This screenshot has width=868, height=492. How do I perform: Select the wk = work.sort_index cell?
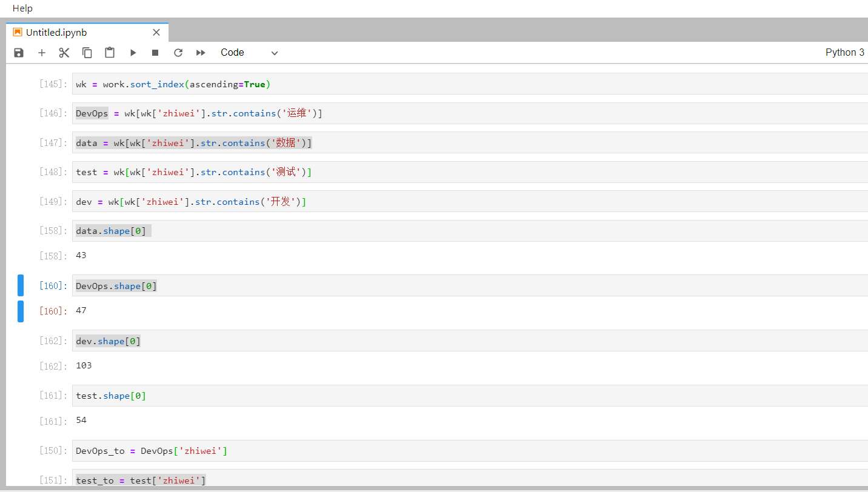(x=470, y=84)
